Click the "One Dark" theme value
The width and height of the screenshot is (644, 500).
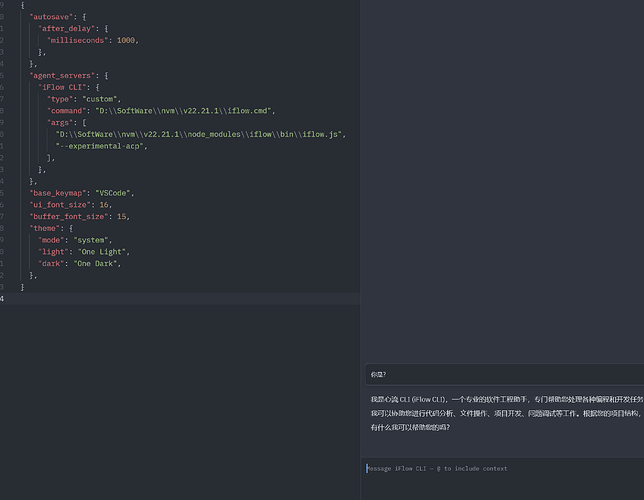click(95, 264)
